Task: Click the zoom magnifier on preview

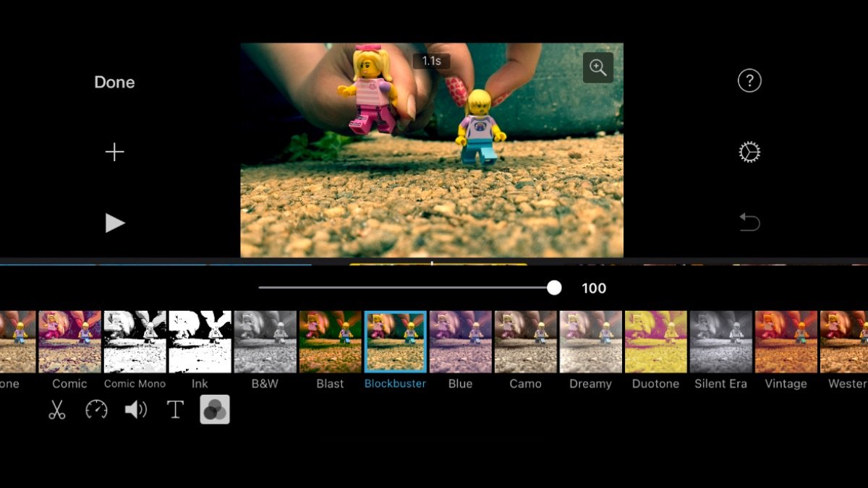Action: pos(598,68)
